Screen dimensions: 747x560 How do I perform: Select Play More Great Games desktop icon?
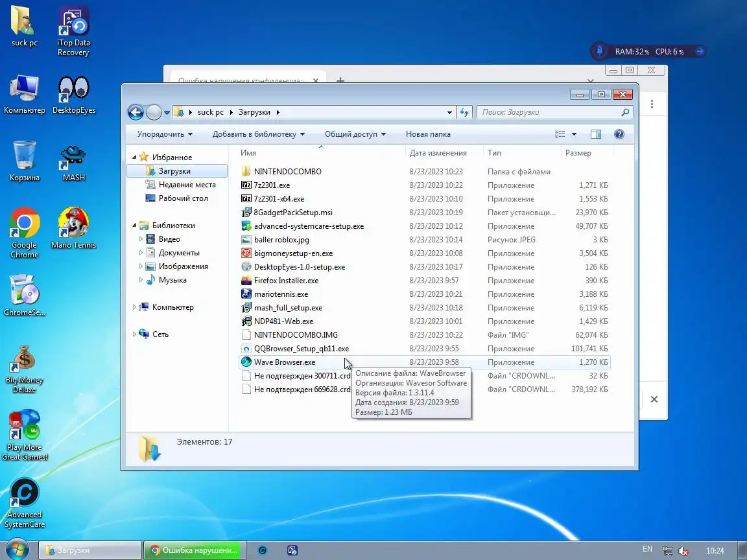pyautogui.click(x=24, y=436)
